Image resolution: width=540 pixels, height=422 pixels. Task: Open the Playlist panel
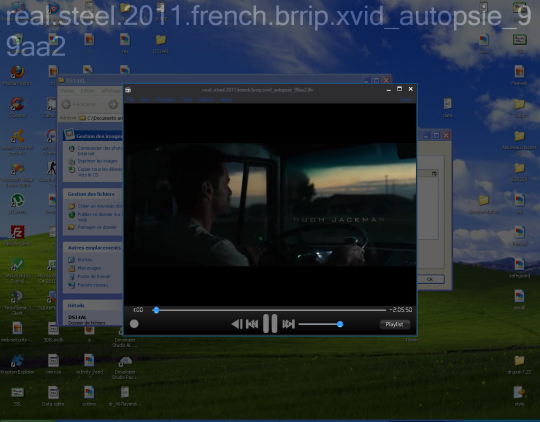click(395, 324)
